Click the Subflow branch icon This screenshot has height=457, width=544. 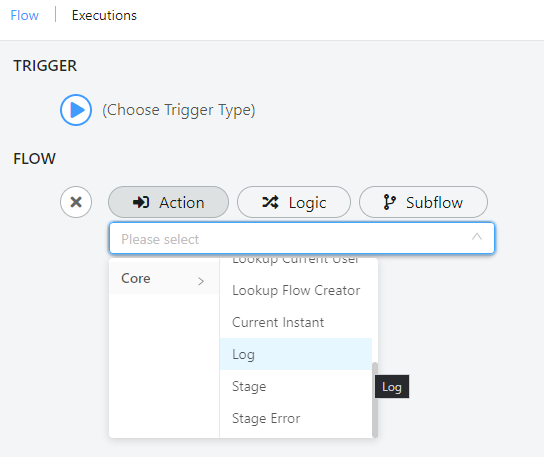[x=389, y=202]
